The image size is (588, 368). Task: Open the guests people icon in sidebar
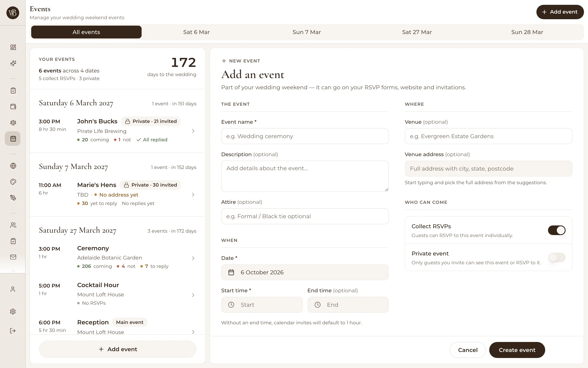(13, 225)
